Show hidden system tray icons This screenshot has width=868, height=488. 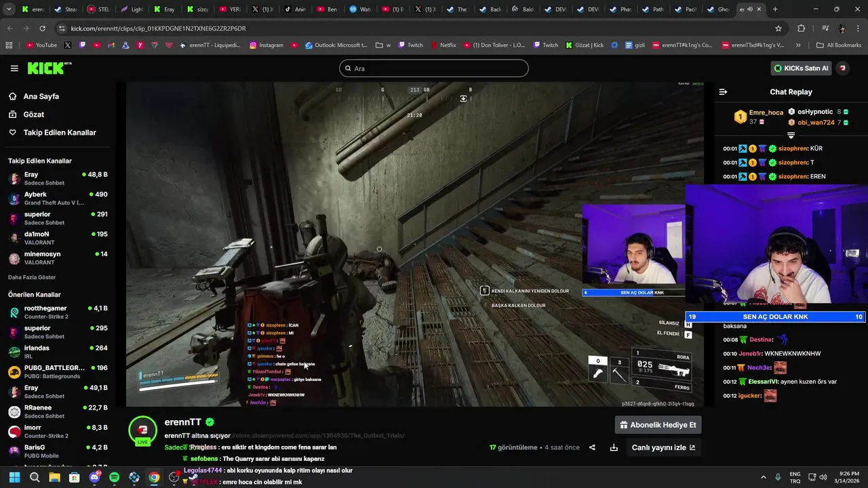763,478
